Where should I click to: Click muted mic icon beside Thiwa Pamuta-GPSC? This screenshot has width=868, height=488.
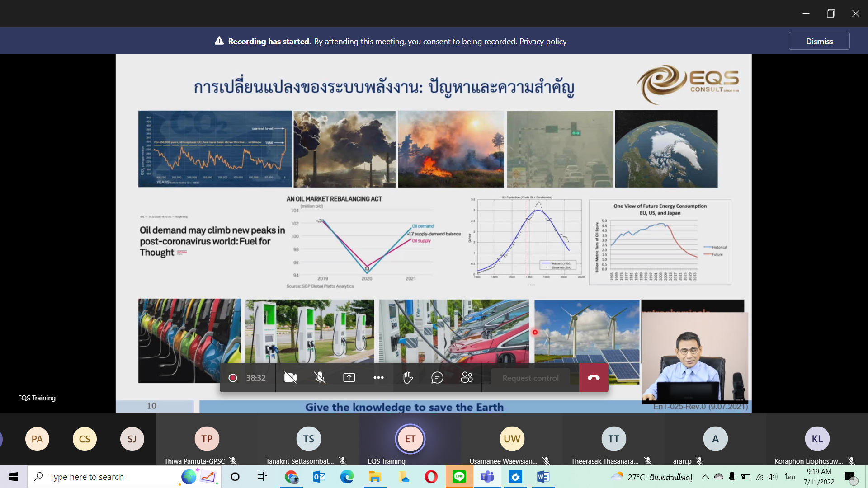(x=233, y=461)
